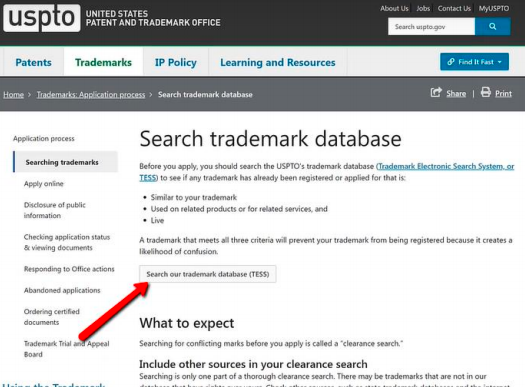The image size is (525, 387).
Task: Open Apply online in sidebar
Action: coord(44,183)
